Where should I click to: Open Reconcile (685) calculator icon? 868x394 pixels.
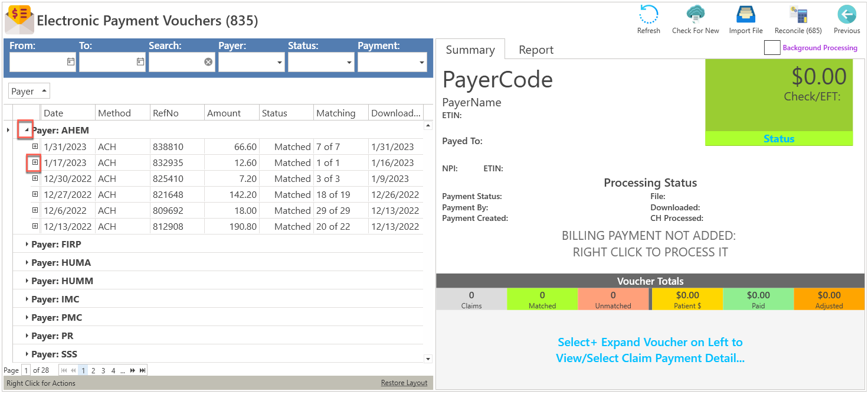click(x=798, y=14)
